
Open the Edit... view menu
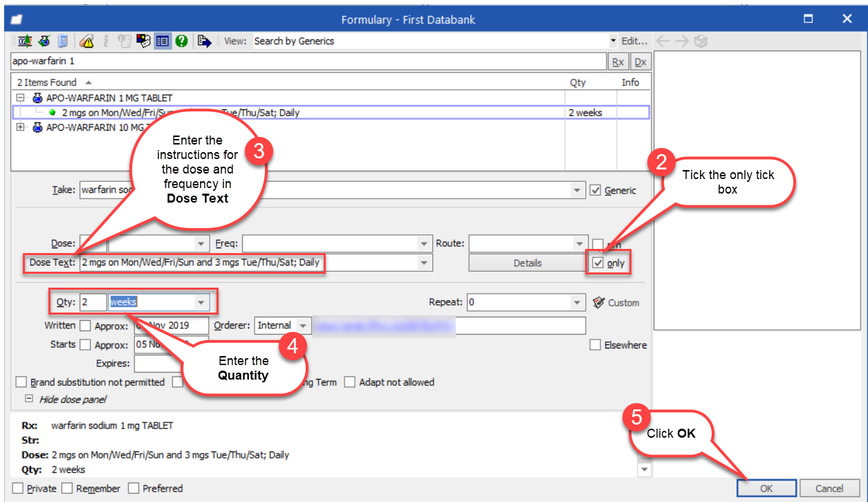pos(634,41)
